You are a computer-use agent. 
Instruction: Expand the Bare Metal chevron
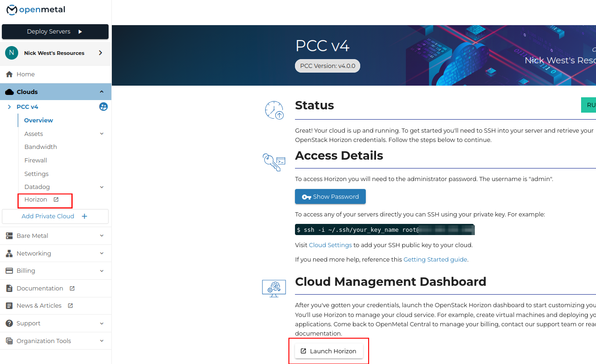102,236
